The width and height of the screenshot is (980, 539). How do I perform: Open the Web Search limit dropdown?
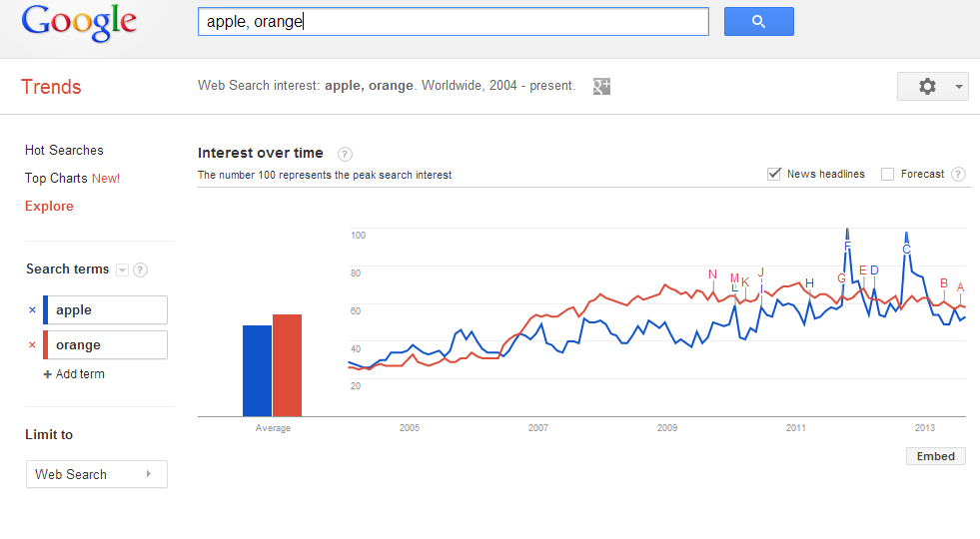[x=96, y=474]
